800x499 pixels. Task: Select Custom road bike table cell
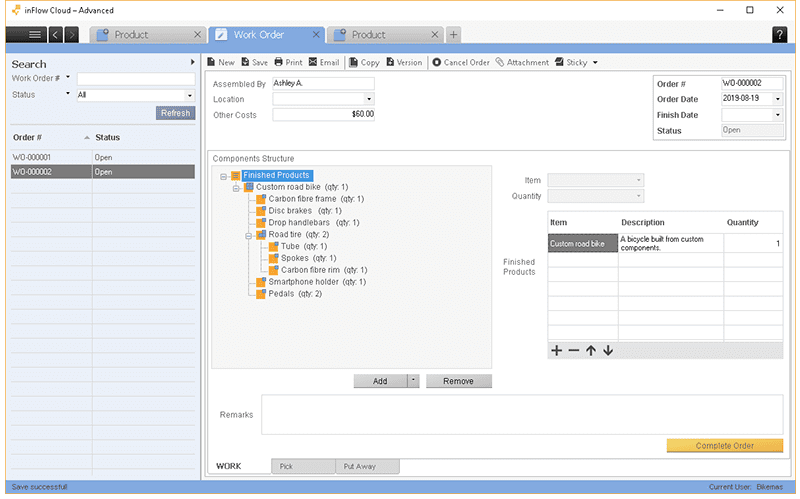[x=583, y=243]
